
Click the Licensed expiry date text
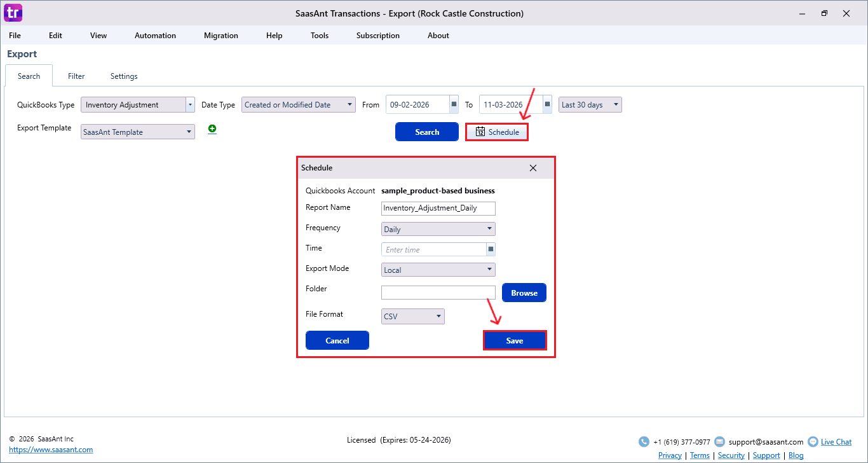tap(399, 440)
